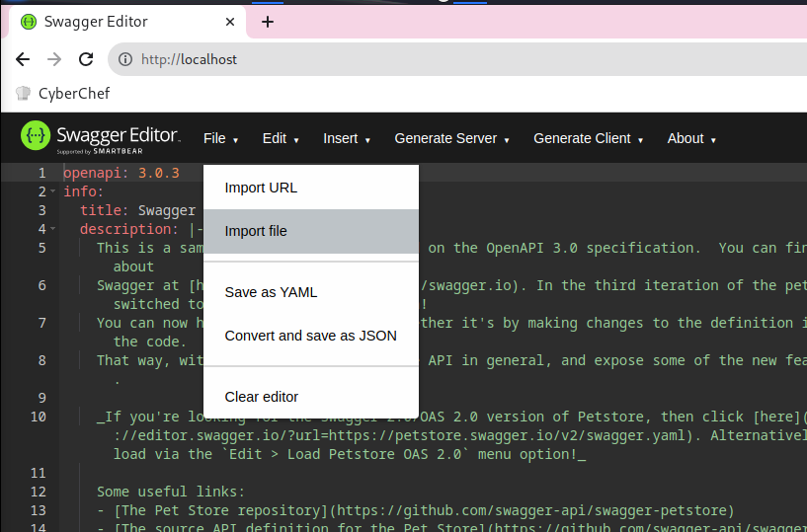
Task: Select Import file menu entry
Action: pos(311,231)
